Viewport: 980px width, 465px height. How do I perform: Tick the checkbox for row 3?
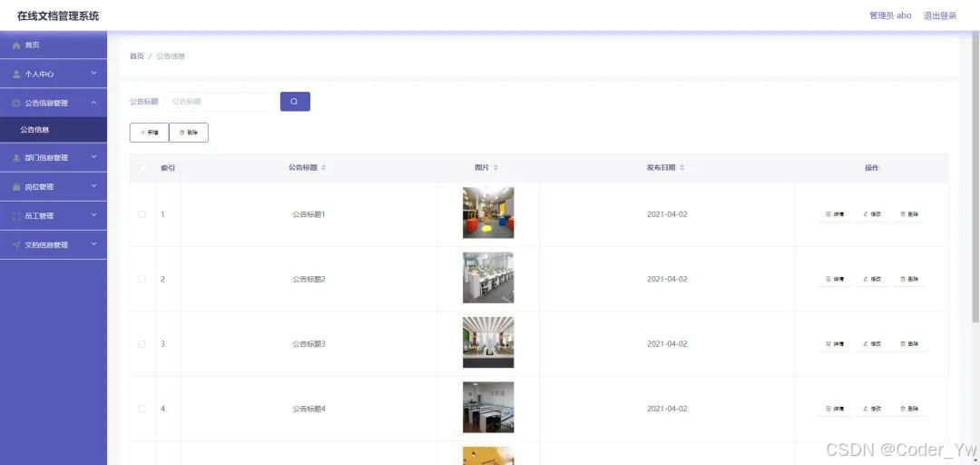coord(142,344)
